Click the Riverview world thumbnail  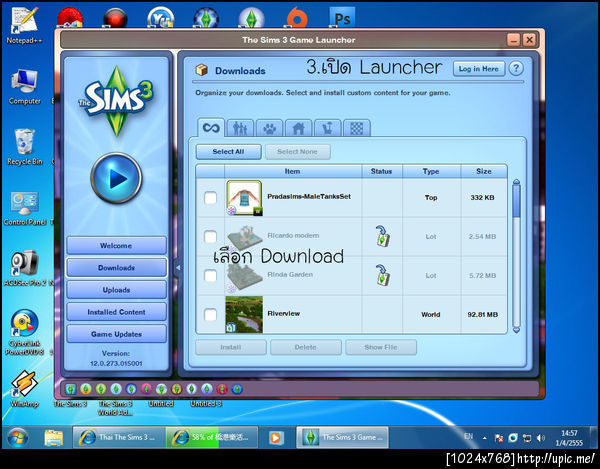click(x=245, y=314)
